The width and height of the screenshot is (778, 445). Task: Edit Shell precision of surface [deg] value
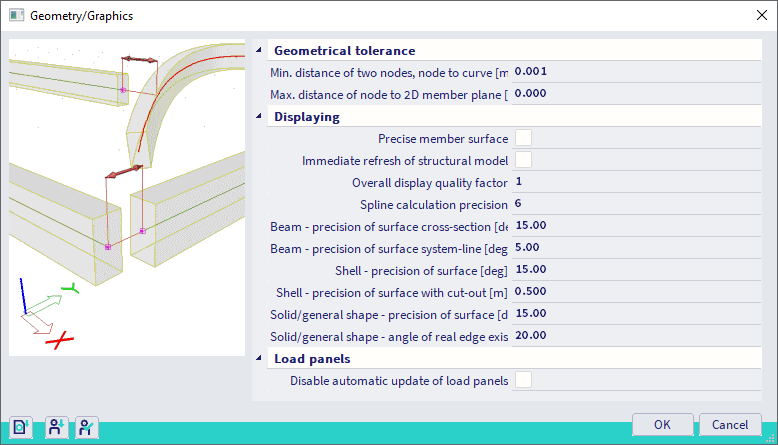click(x=636, y=270)
